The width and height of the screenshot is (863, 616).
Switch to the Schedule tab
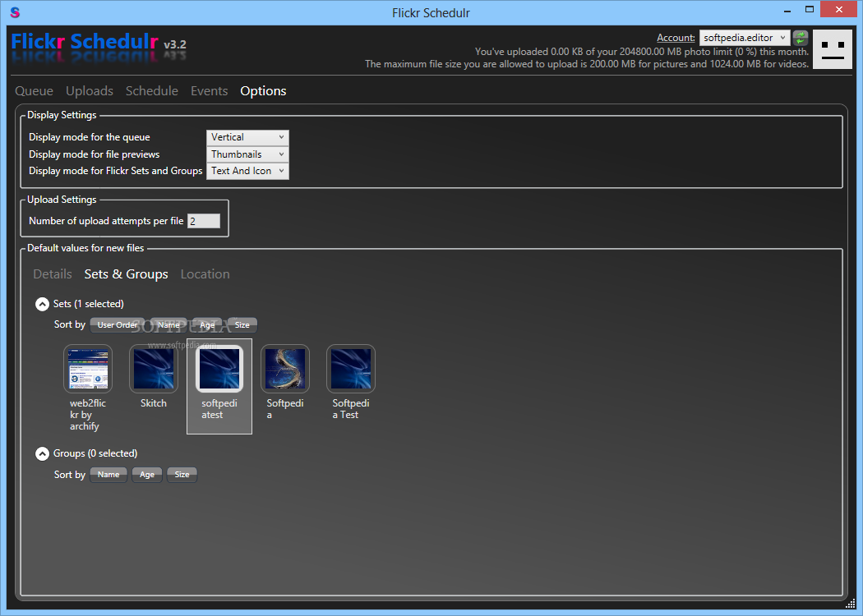coord(152,90)
